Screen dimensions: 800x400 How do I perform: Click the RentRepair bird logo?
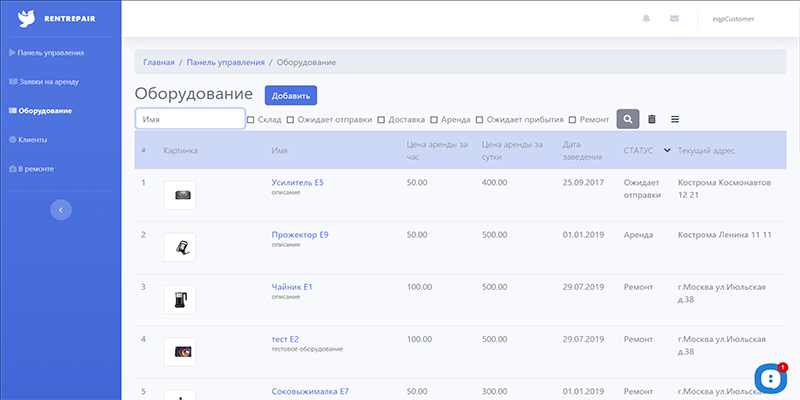[26, 19]
